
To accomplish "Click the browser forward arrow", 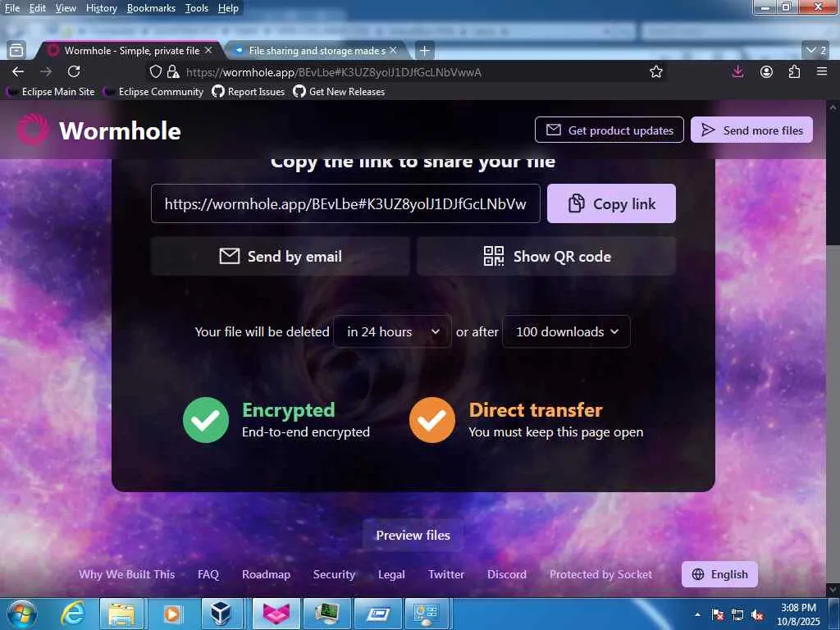I will click(x=46, y=72).
